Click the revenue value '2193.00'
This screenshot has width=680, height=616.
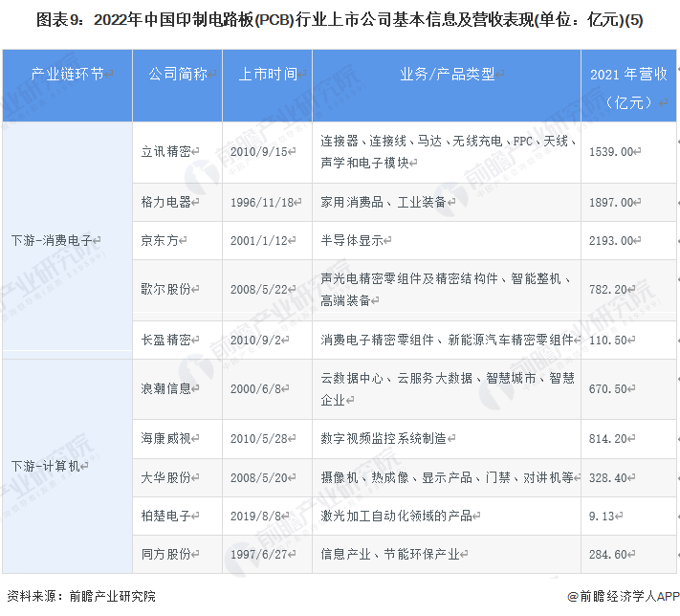611,241
